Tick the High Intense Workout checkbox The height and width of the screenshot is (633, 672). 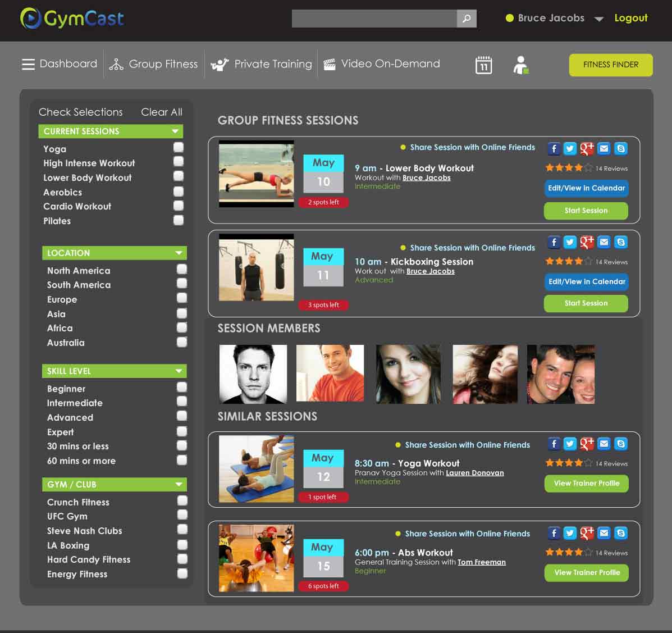coord(179,162)
